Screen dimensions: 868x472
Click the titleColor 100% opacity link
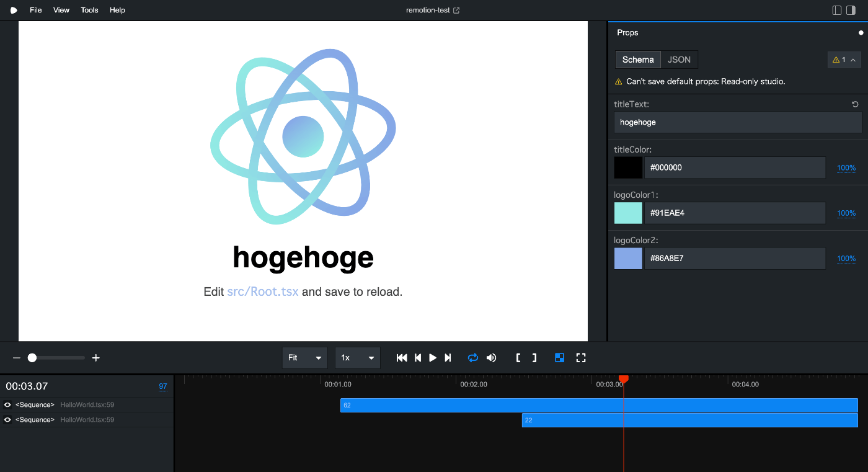846,168
